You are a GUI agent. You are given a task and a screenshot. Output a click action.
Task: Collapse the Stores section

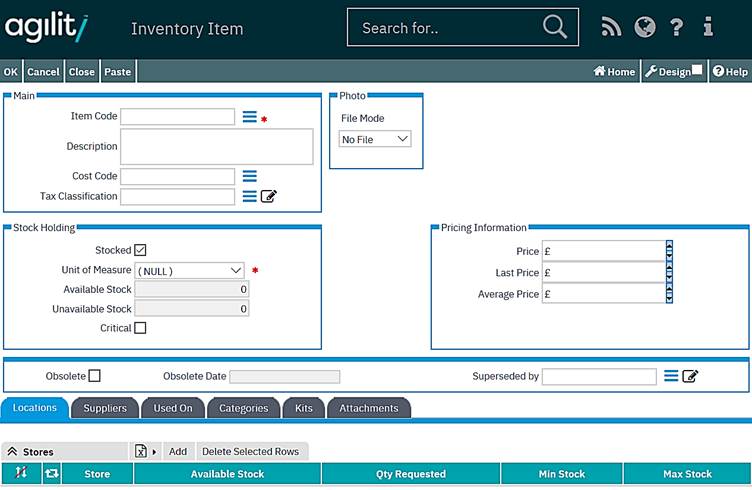[x=13, y=452]
